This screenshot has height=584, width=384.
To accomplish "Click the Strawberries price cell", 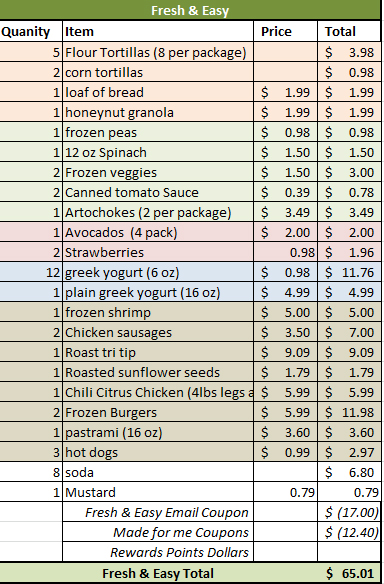I will (285, 252).
